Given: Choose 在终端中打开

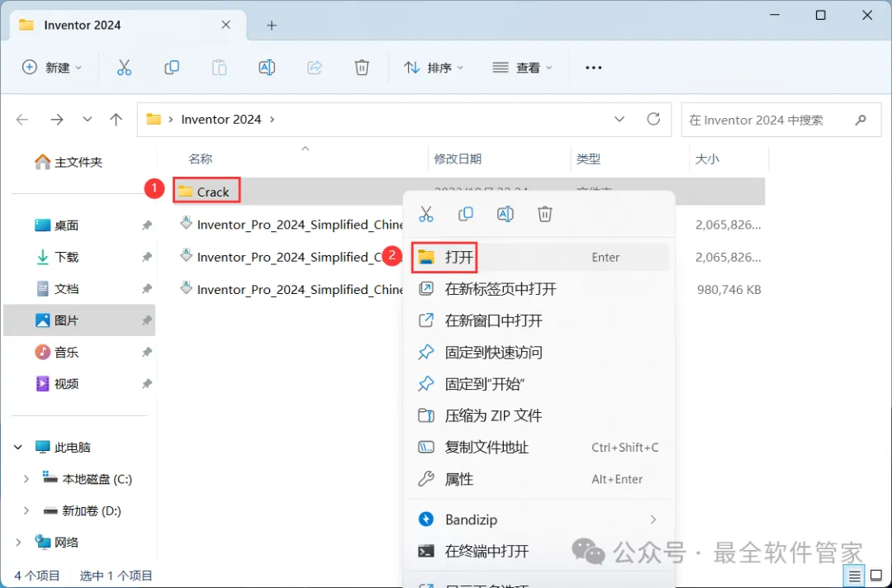Looking at the screenshot, I should pyautogui.click(x=539, y=551).
